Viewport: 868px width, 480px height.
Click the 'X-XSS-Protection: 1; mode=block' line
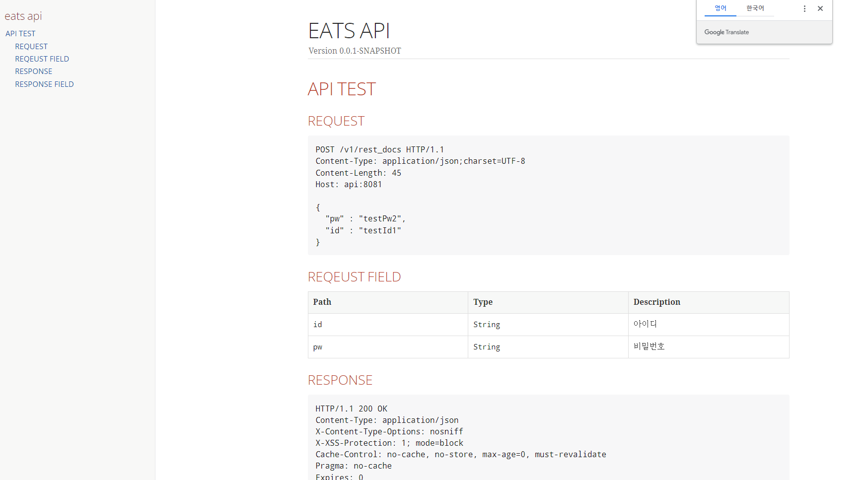point(389,443)
